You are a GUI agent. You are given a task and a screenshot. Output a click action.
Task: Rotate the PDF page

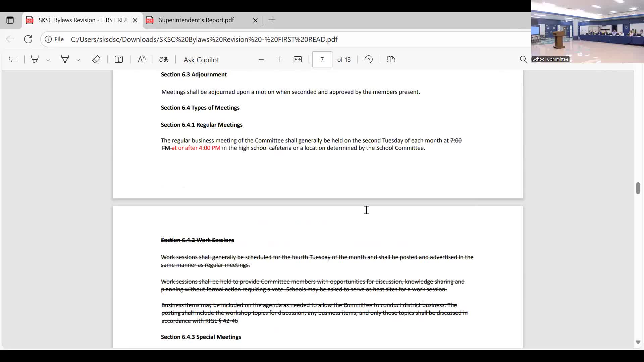coord(369,59)
